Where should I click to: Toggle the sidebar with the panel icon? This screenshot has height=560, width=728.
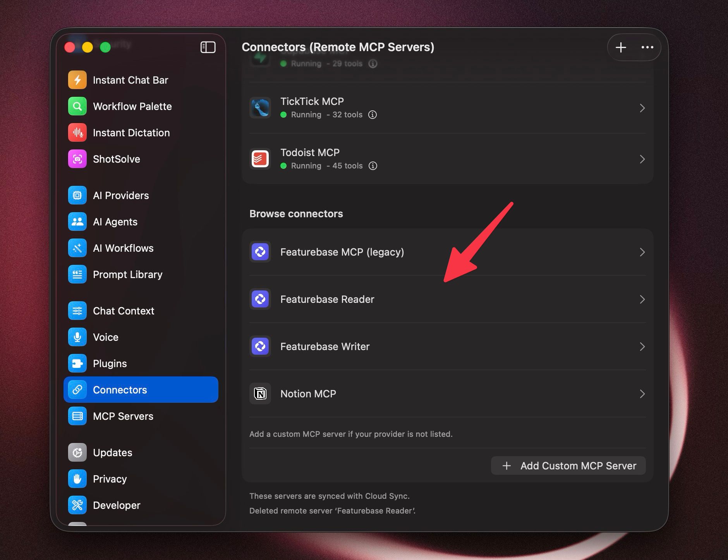[208, 47]
